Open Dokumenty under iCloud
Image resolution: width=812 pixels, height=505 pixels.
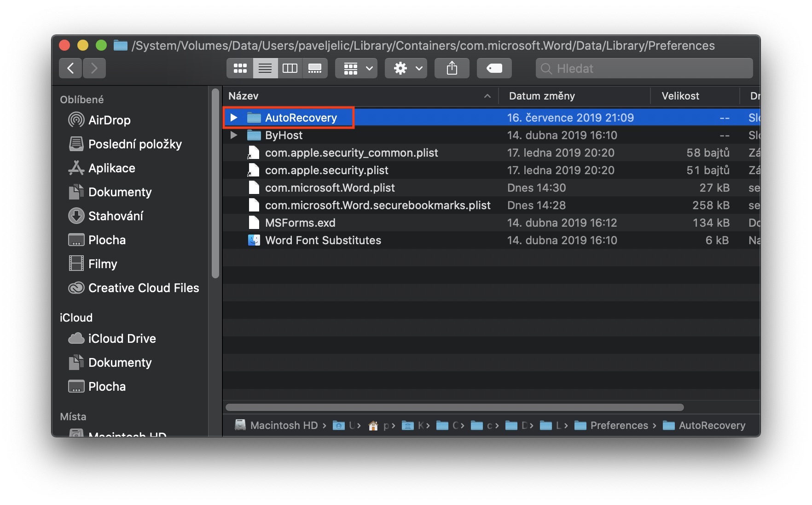[110, 362]
